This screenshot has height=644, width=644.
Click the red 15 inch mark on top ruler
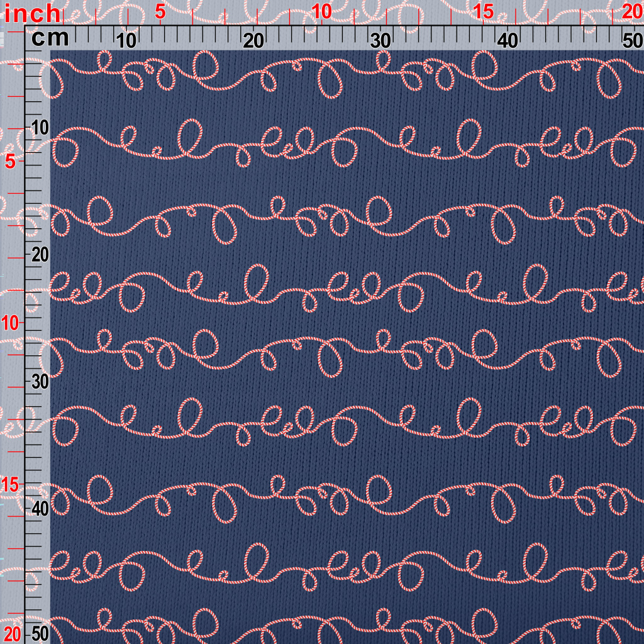pos(483,12)
